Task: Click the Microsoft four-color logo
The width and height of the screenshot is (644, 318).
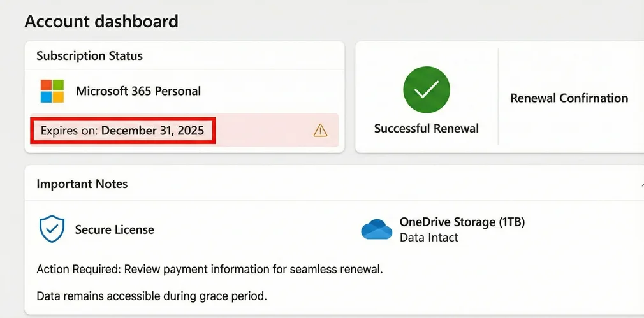Action: (52, 91)
